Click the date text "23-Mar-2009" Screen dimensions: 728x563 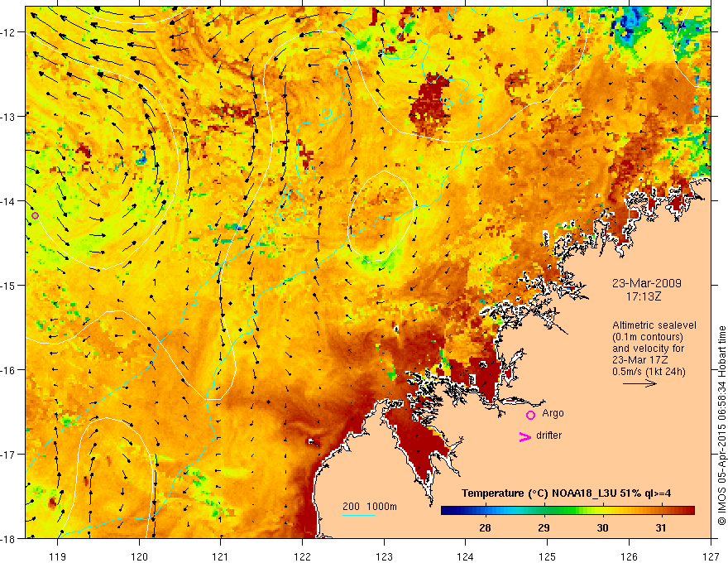coord(646,283)
